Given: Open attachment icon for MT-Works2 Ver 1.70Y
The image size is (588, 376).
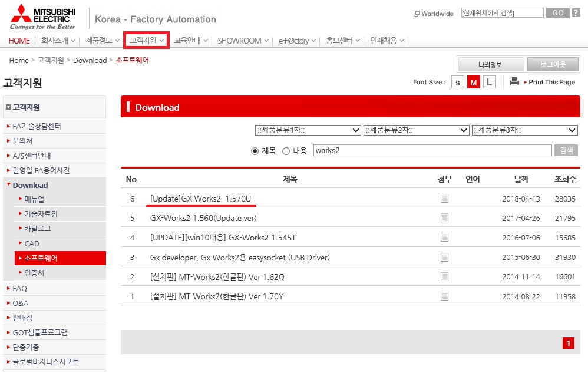Looking at the screenshot, I should point(444,296).
